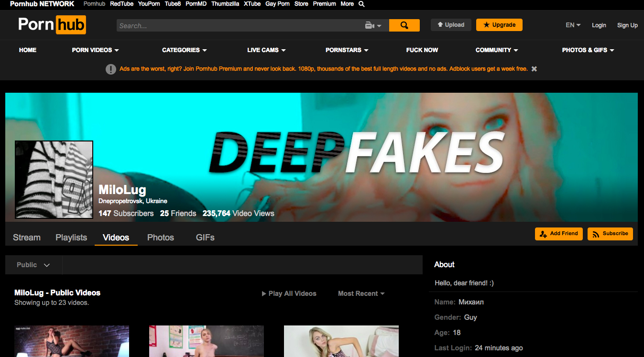Click the orange search button
This screenshot has height=357, width=644.
(x=404, y=25)
